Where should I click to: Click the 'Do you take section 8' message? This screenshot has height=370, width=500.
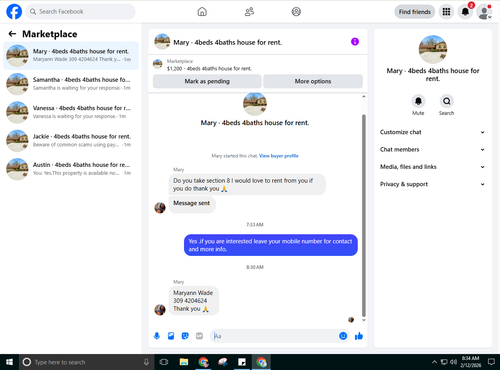[x=247, y=184]
